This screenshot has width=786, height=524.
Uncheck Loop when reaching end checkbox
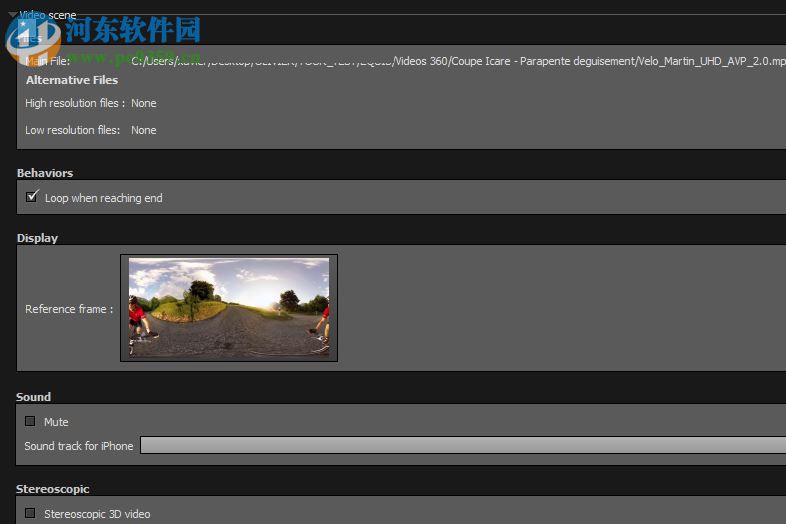[x=32, y=196]
